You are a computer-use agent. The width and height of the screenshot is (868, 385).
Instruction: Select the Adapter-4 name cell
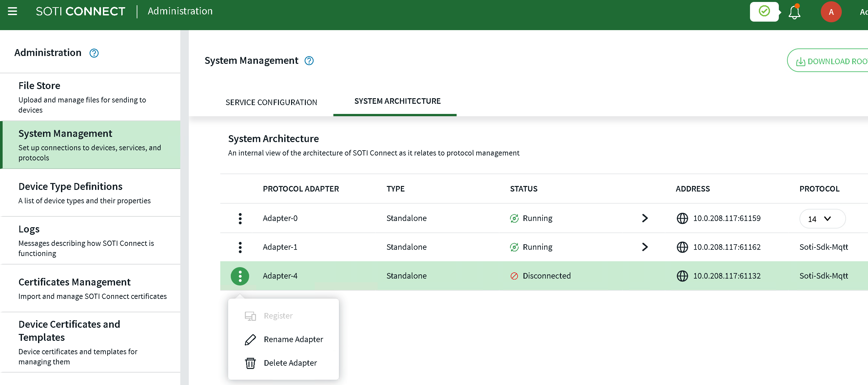(280, 276)
